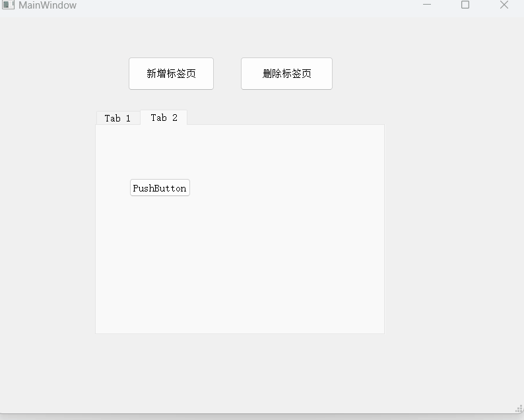Image resolution: width=524 pixels, height=420 pixels.
Task: Minimize the MainWindow window
Action: click(427, 5)
